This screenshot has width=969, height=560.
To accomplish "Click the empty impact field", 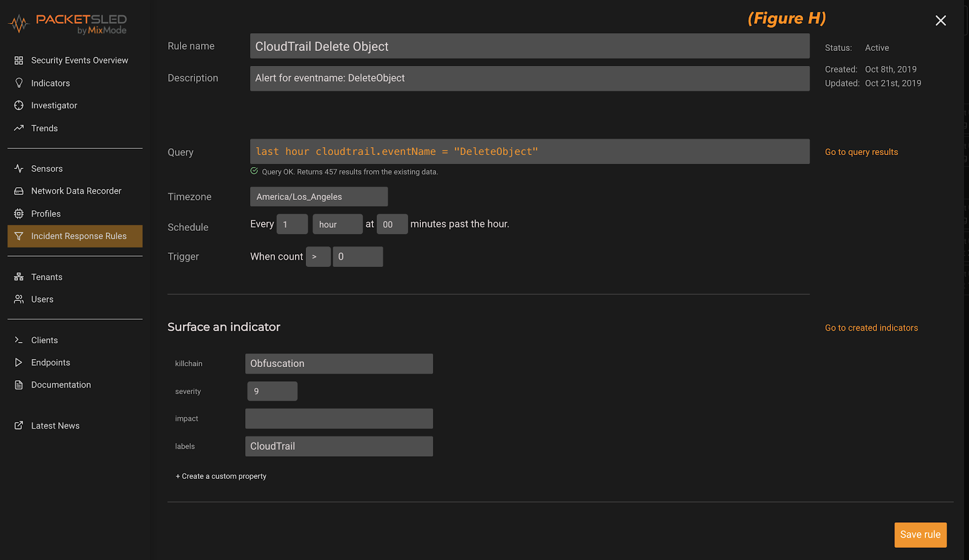I will point(339,418).
